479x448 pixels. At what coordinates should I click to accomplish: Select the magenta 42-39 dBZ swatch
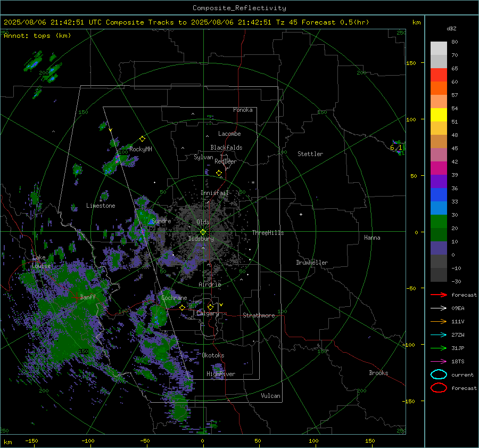[439, 168]
